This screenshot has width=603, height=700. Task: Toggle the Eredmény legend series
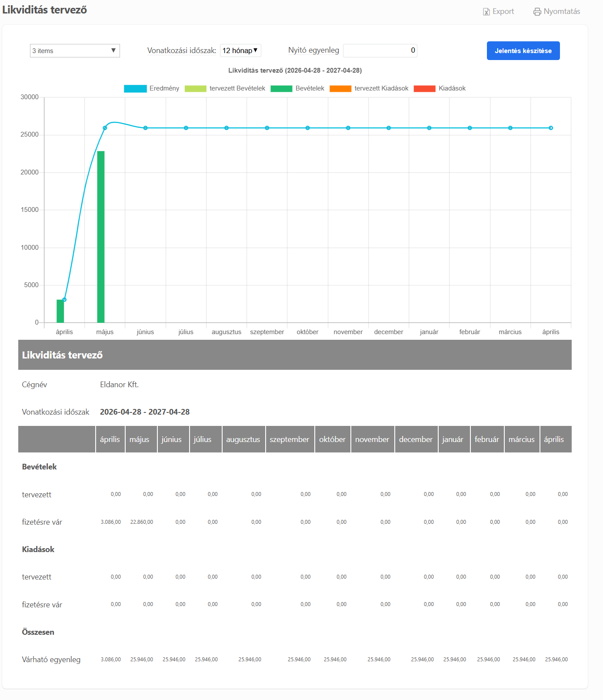pyautogui.click(x=135, y=88)
